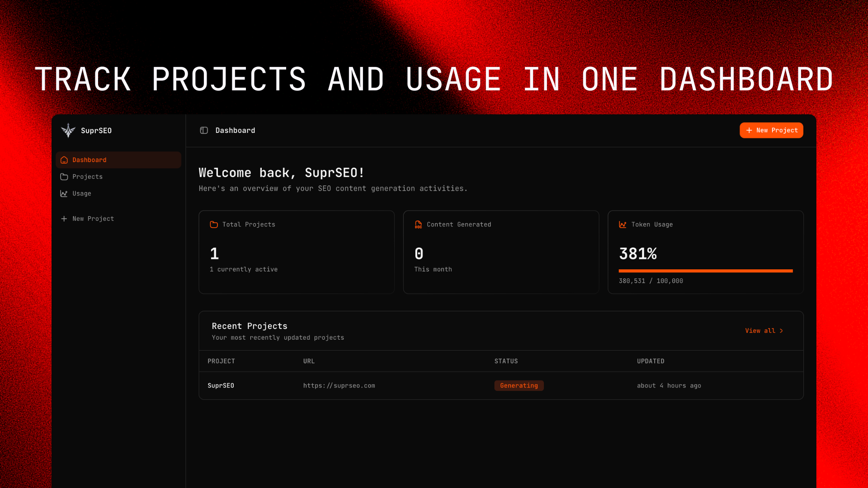This screenshot has height=488, width=868.
Task: Open the UPDATED column header
Action: pos(651,361)
